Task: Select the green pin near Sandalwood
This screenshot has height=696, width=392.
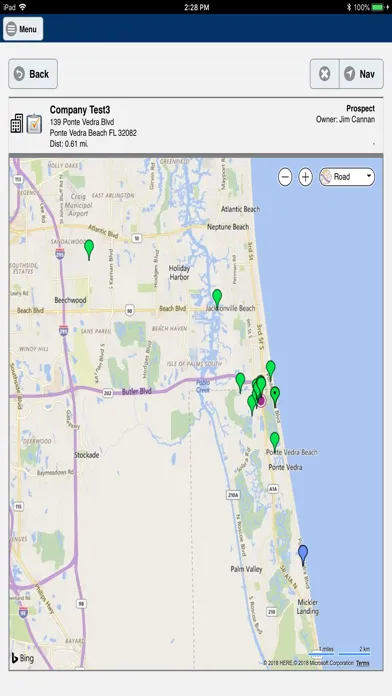Action: click(x=89, y=249)
